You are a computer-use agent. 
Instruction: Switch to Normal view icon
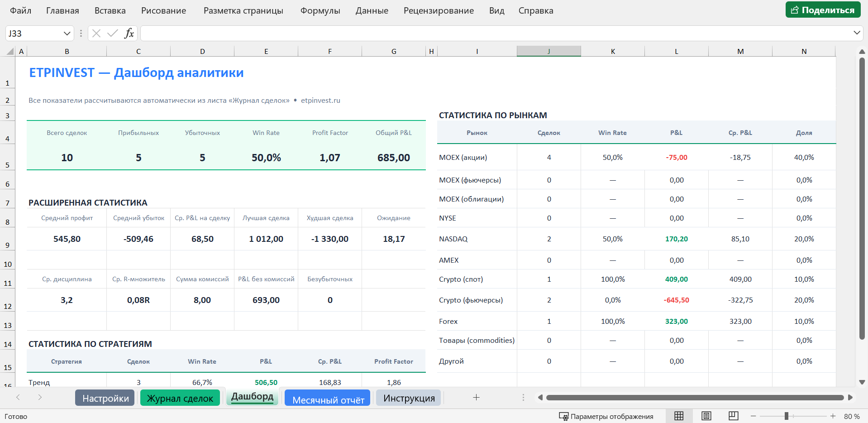pos(679,416)
